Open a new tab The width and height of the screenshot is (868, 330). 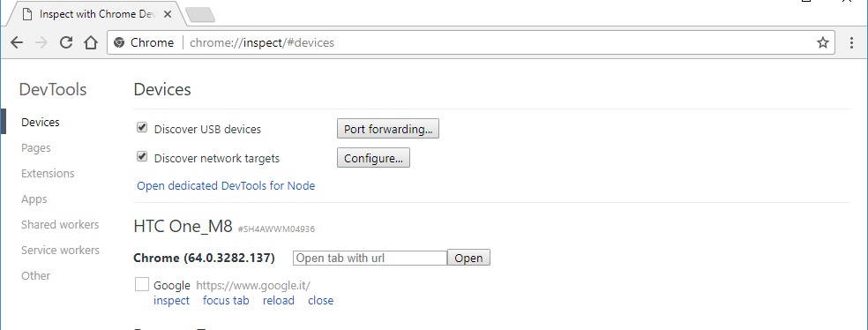click(x=200, y=15)
